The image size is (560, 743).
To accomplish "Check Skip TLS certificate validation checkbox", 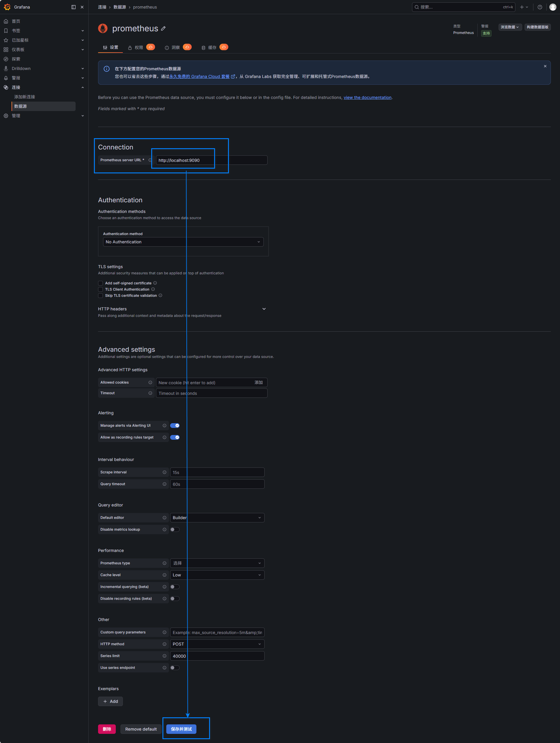I will click(x=100, y=296).
